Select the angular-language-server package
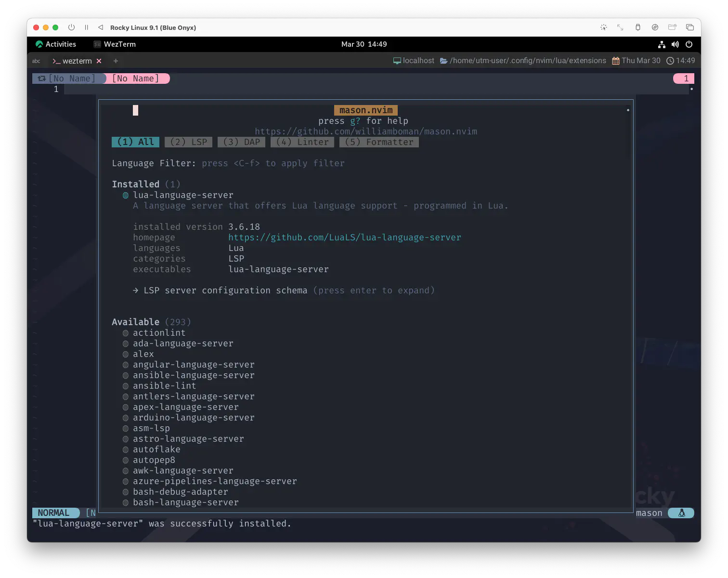Screen dimensions: 728x578 click(x=194, y=365)
